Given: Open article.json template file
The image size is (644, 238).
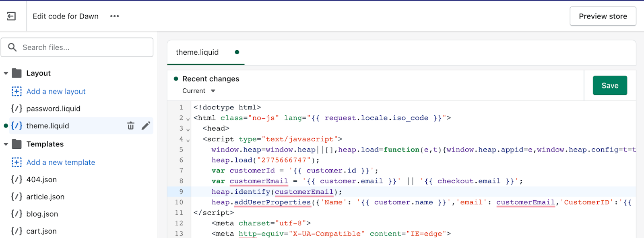Looking at the screenshot, I should click(x=45, y=197).
